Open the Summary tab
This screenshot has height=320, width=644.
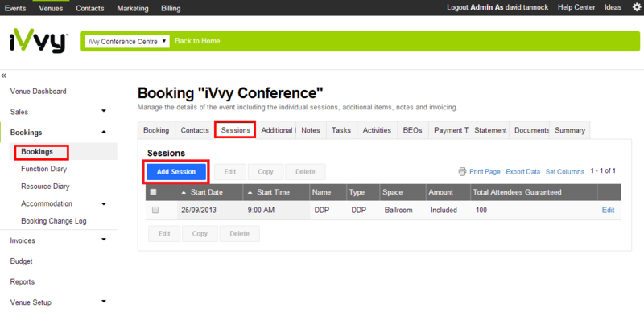[x=570, y=130]
